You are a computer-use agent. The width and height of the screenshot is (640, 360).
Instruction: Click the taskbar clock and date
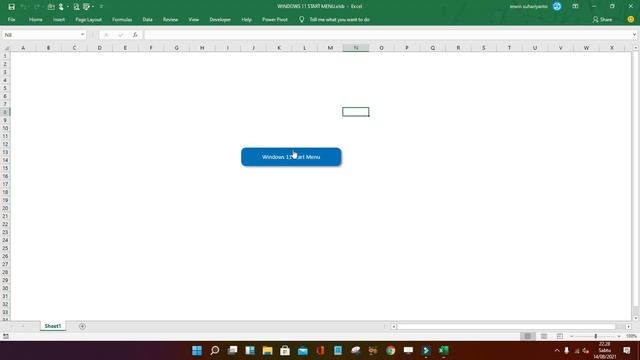tap(604, 351)
